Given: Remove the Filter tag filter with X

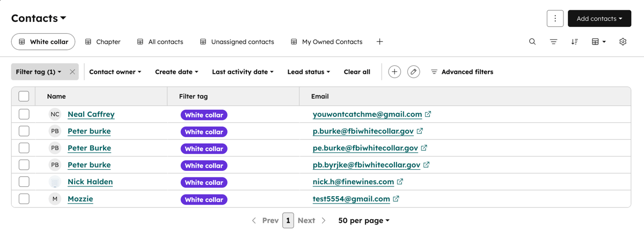Looking at the screenshot, I should [x=72, y=72].
